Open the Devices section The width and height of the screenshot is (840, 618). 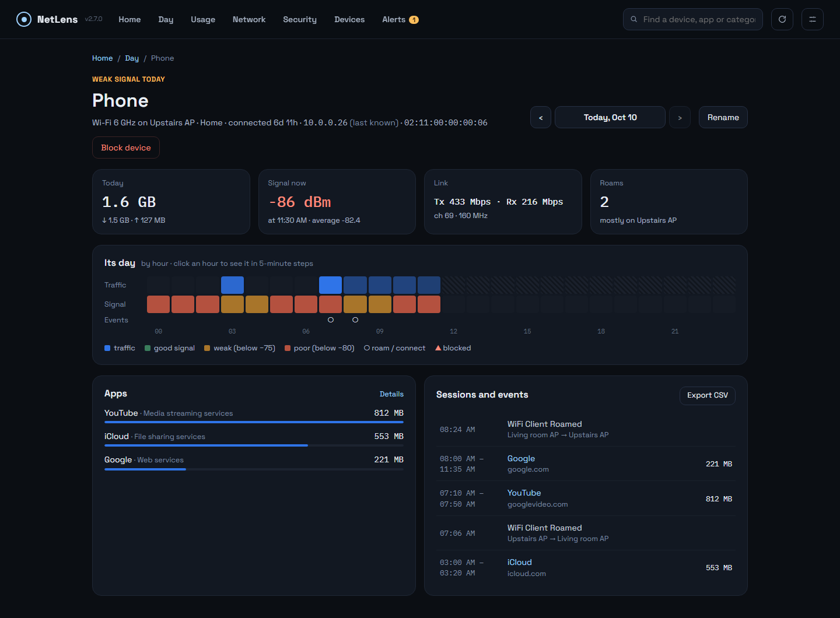tap(349, 19)
